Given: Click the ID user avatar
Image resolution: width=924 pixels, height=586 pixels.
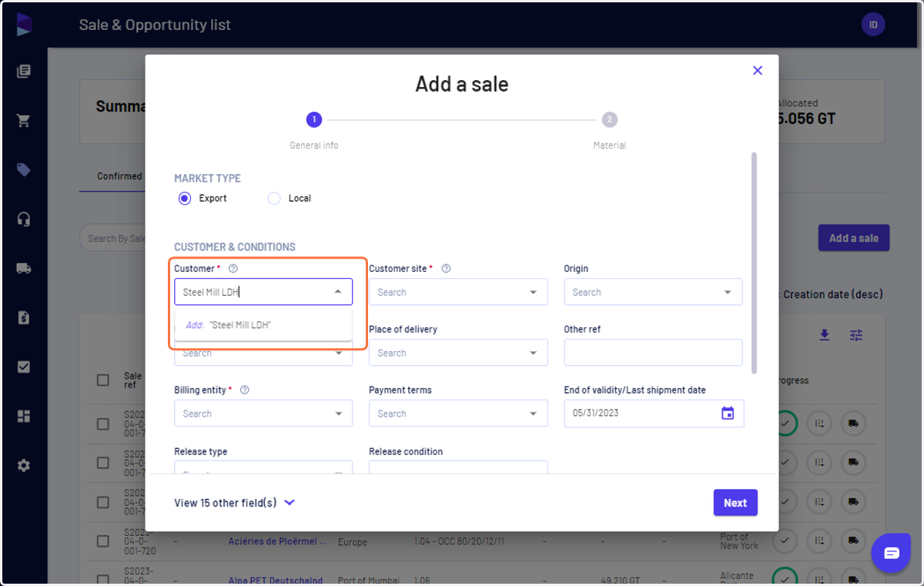Looking at the screenshot, I should coord(873,25).
